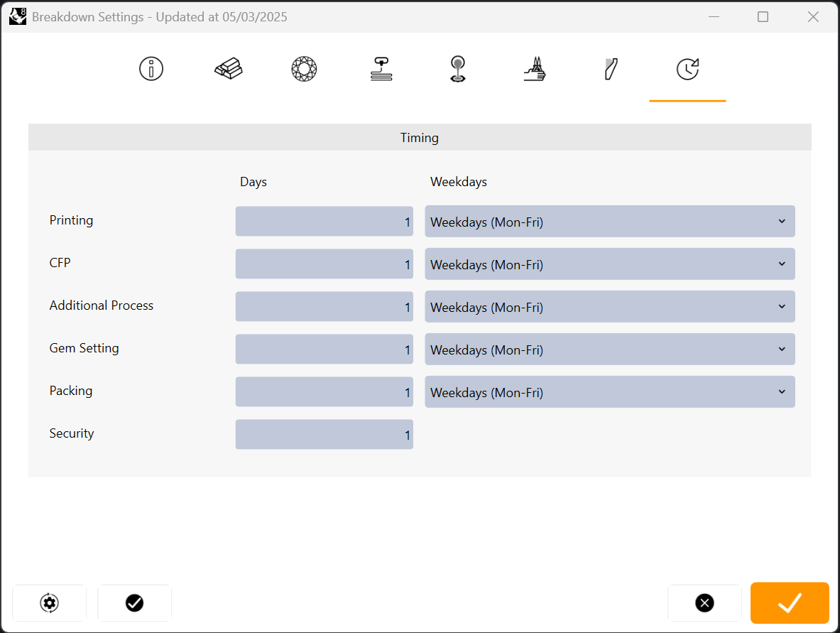Click the Weekdays column label
The height and width of the screenshot is (633, 840).
pos(459,183)
